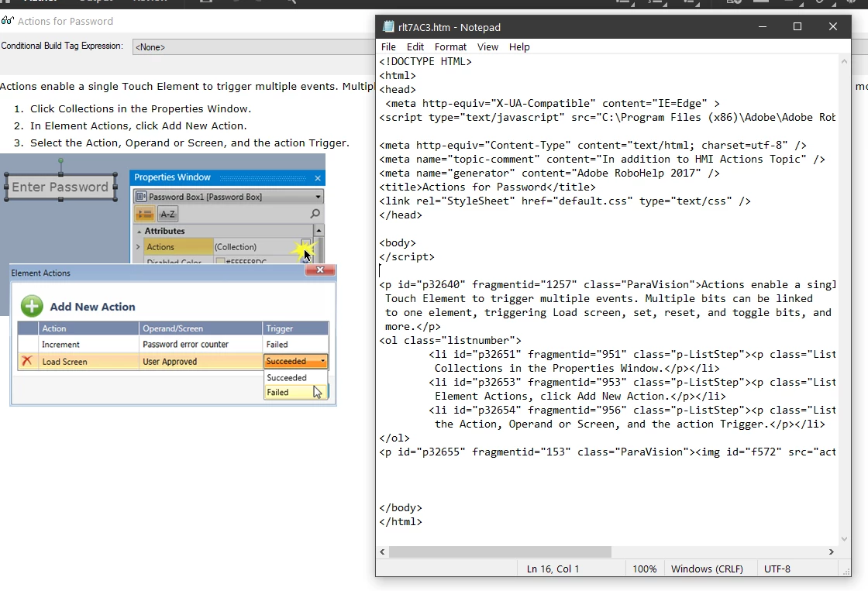Click the <ol class="listnumber"> line in Notepad
The width and height of the screenshot is (868, 591).
coord(450,340)
